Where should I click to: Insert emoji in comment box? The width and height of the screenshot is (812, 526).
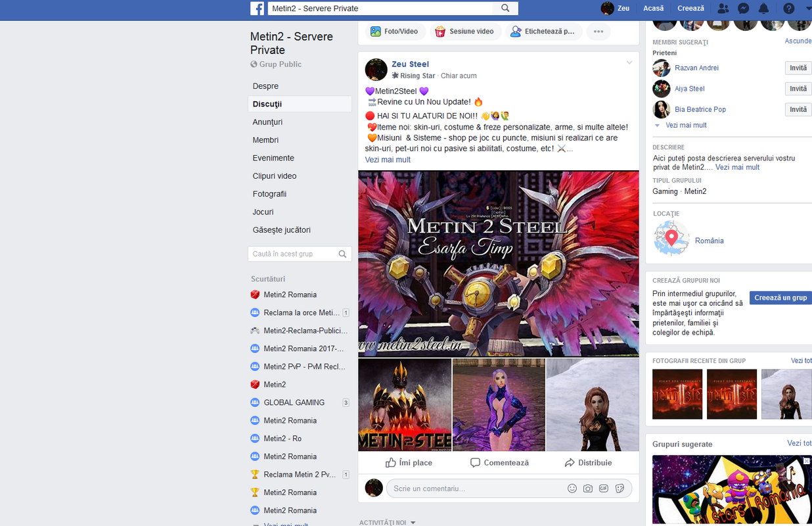point(572,489)
